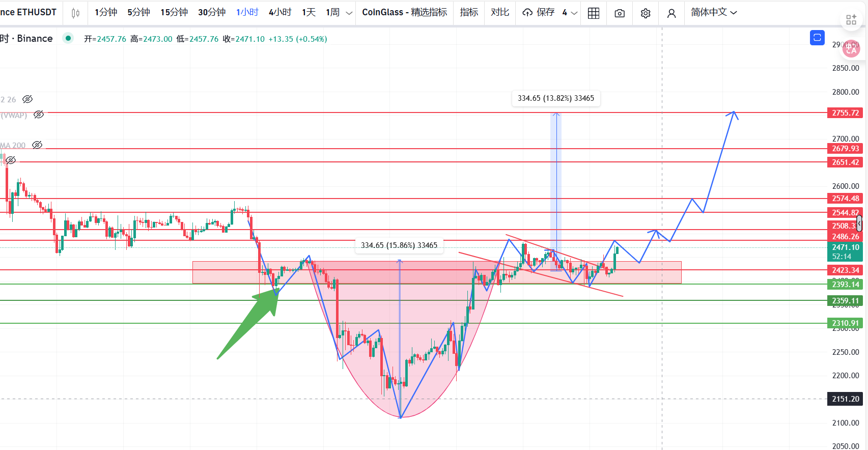Open the 指标 indicators button
The height and width of the screenshot is (450, 868).
469,12
